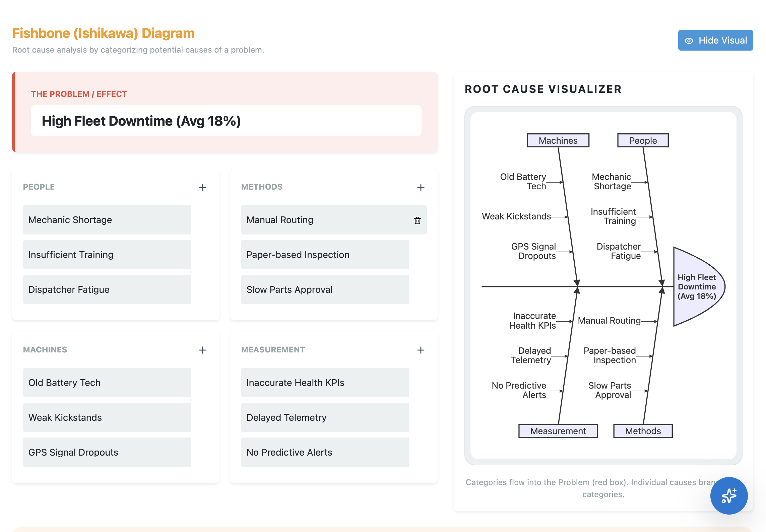Select the Paper-based Inspection cause
766x532 pixels.
324,255
